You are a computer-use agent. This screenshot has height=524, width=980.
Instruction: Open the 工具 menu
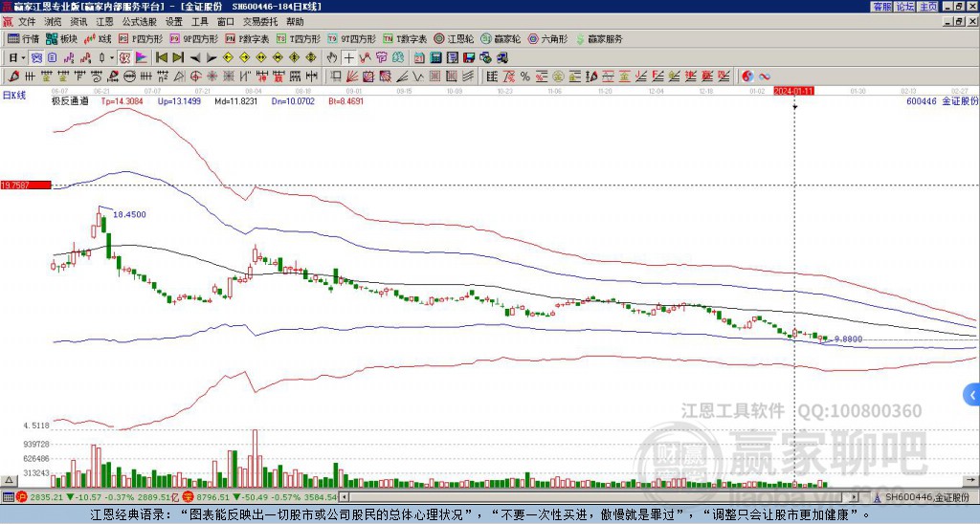199,22
